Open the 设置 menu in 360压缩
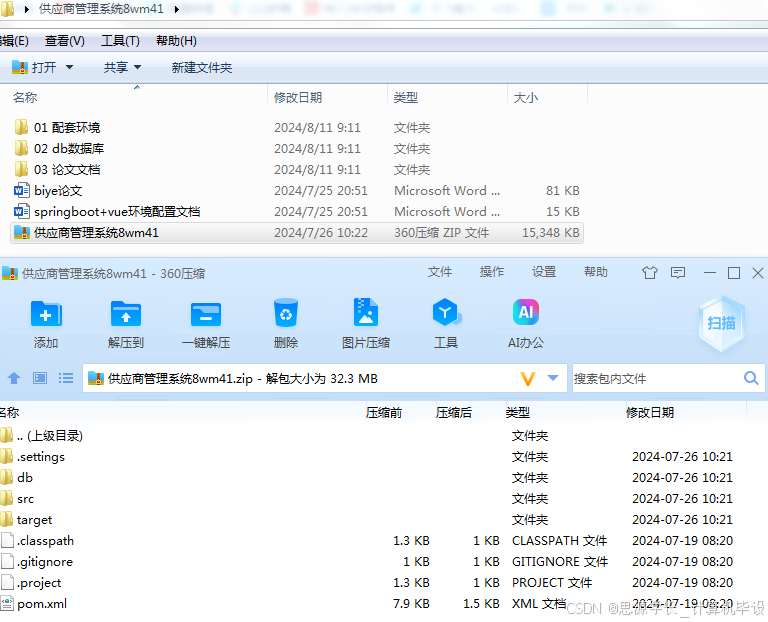This screenshot has height=622, width=768. click(x=544, y=272)
